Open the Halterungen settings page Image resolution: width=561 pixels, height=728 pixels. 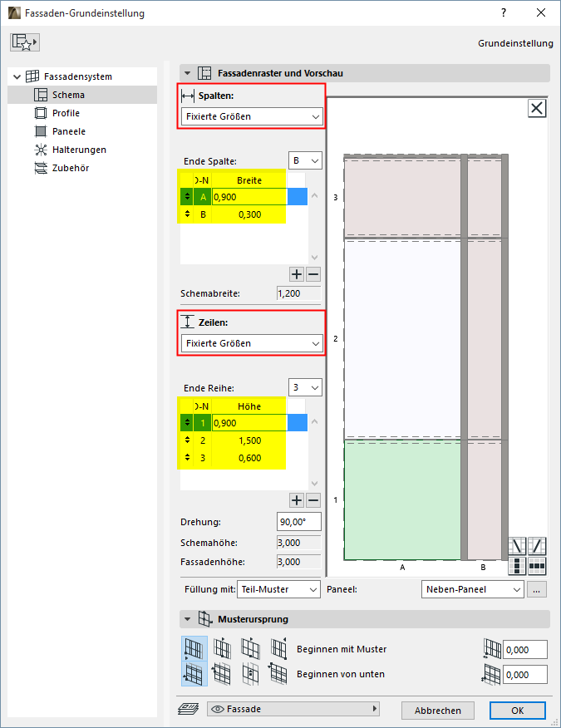point(79,150)
